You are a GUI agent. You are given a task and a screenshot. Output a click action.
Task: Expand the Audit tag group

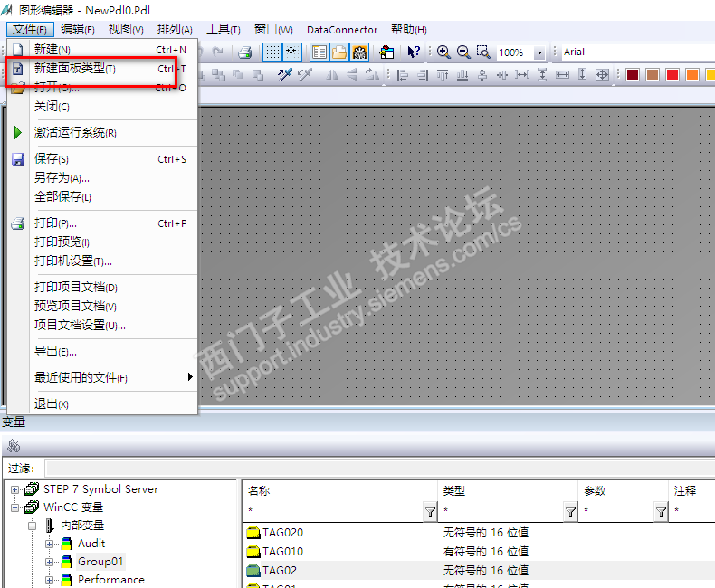coord(49,544)
